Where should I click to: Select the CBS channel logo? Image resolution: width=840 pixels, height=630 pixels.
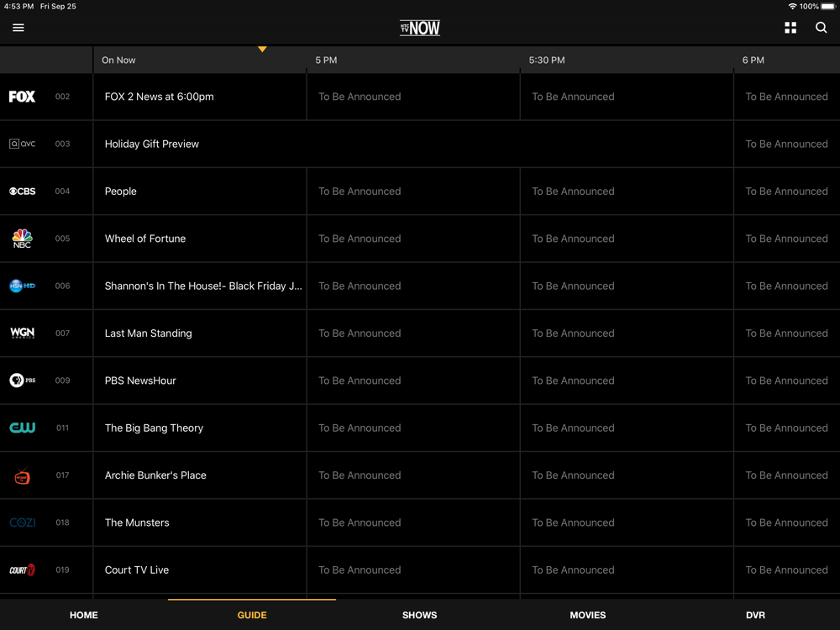coord(23,192)
